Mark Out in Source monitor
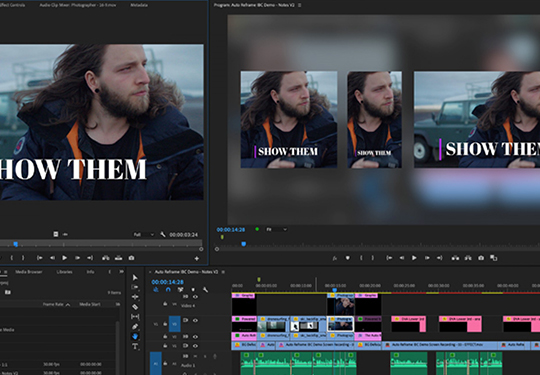 pyautogui.click(x=23, y=258)
